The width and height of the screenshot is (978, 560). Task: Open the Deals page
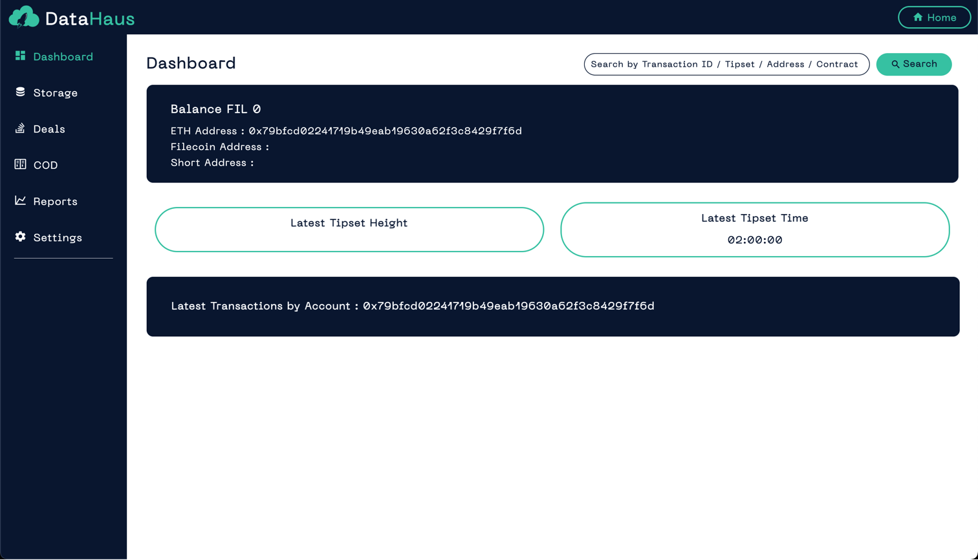click(x=49, y=129)
